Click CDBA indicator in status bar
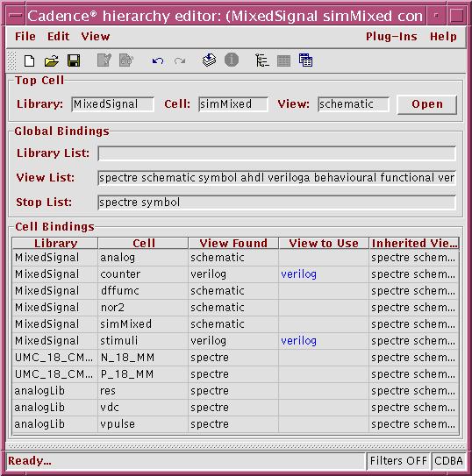Screen dimensions: 472x476 click(448, 461)
